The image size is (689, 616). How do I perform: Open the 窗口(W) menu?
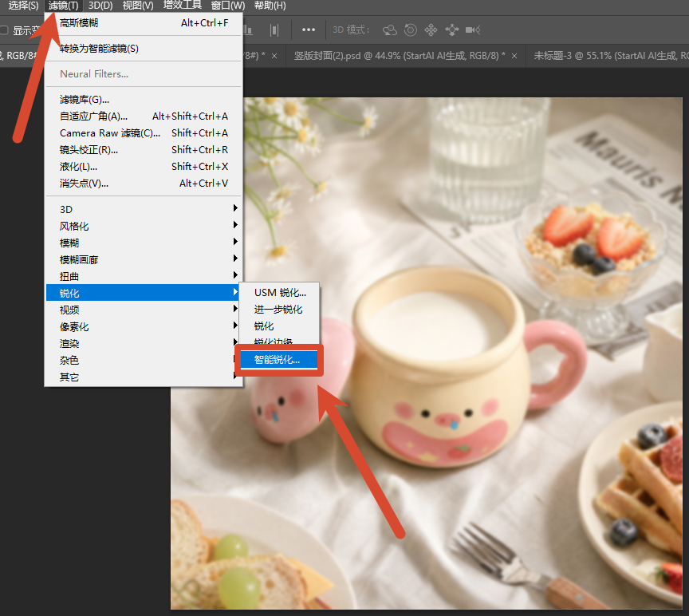tap(227, 6)
